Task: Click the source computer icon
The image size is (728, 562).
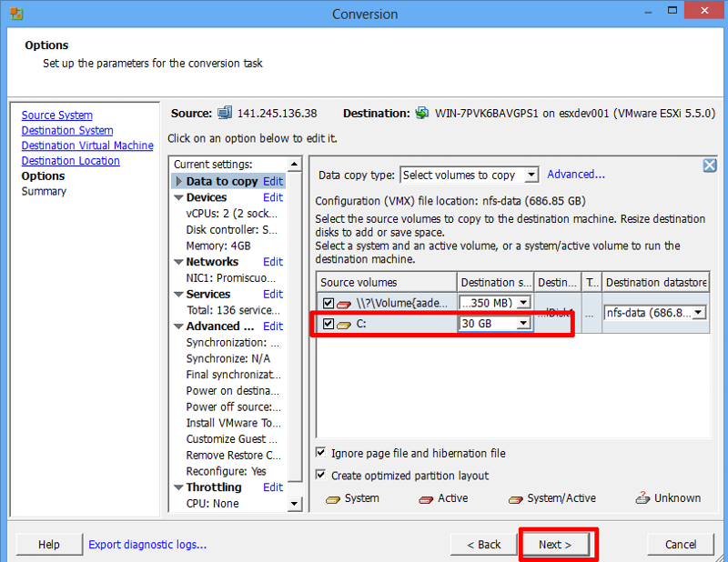Action: (x=225, y=113)
